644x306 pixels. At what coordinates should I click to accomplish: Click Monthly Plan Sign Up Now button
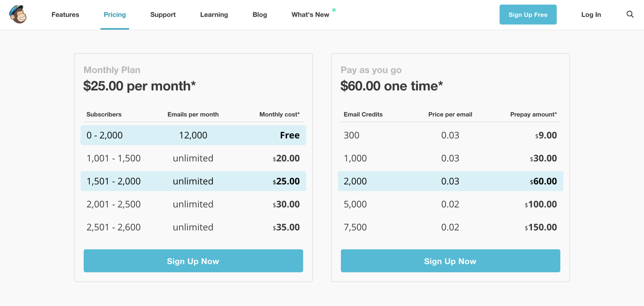193,261
